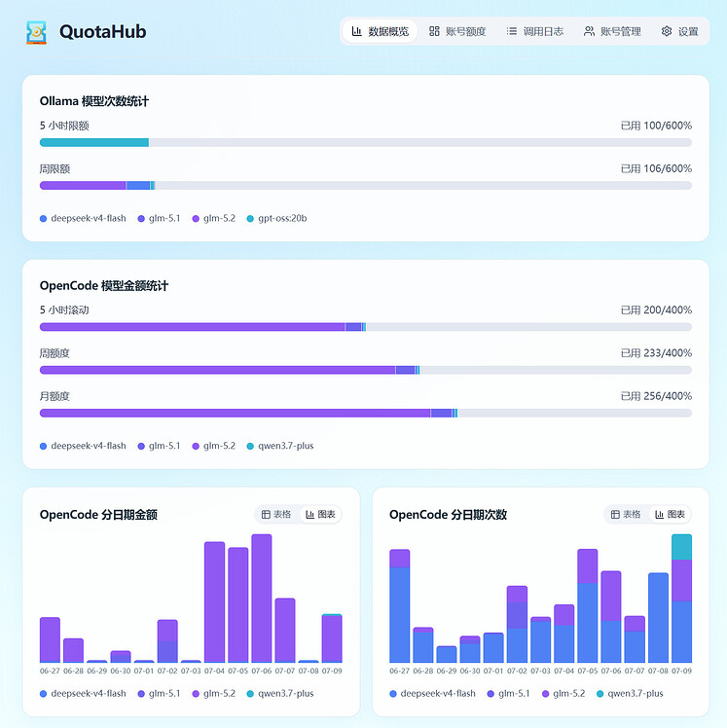Click the OpenCode 5 小时滚动 progress bar
Viewport: 727px width, 728px height.
[x=366, y=327]
